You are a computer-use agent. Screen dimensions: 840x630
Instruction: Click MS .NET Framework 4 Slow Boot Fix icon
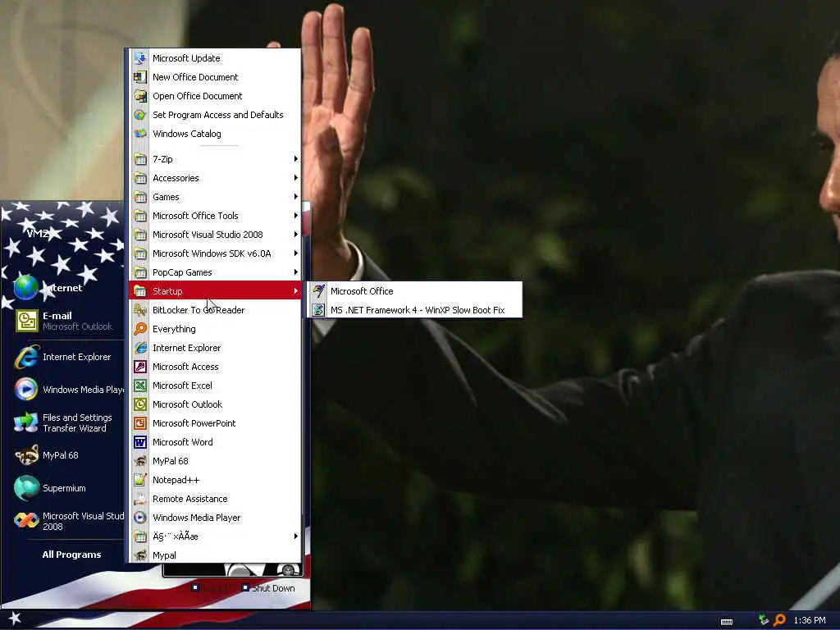318,309
